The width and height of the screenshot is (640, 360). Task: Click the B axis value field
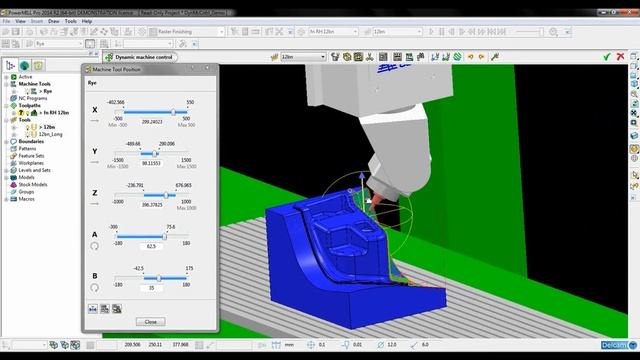point(151,288)
